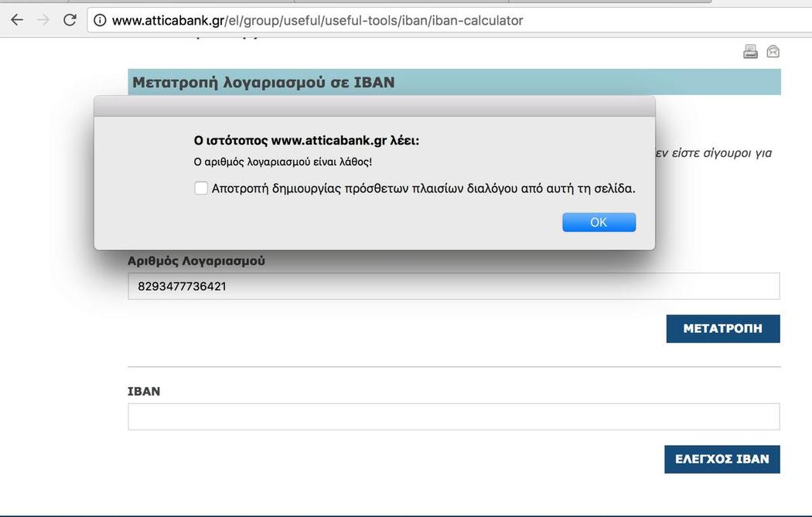Open site info icon in address bar
The width and height of the screenshot is (812, 517).
[100, 20]
